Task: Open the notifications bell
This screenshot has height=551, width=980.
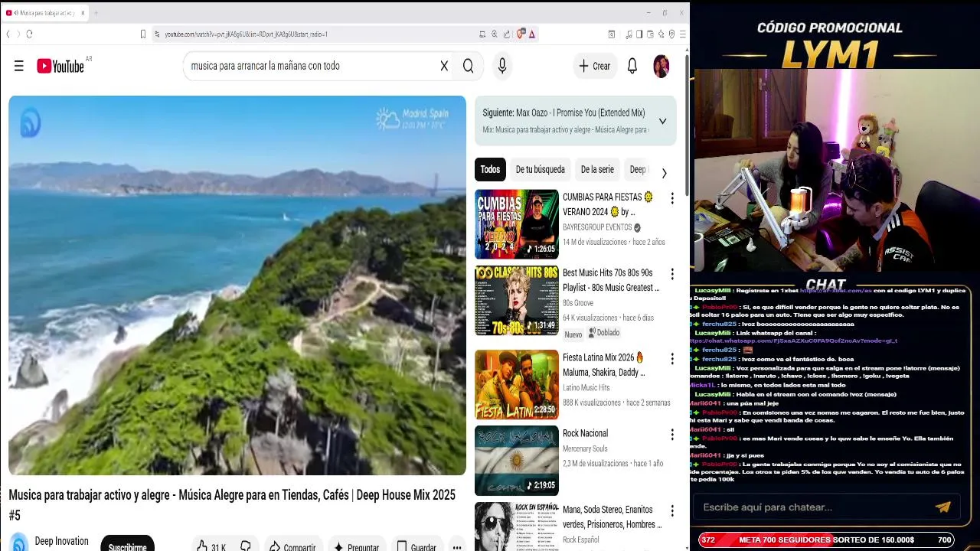Action: [x=632, y=66]
